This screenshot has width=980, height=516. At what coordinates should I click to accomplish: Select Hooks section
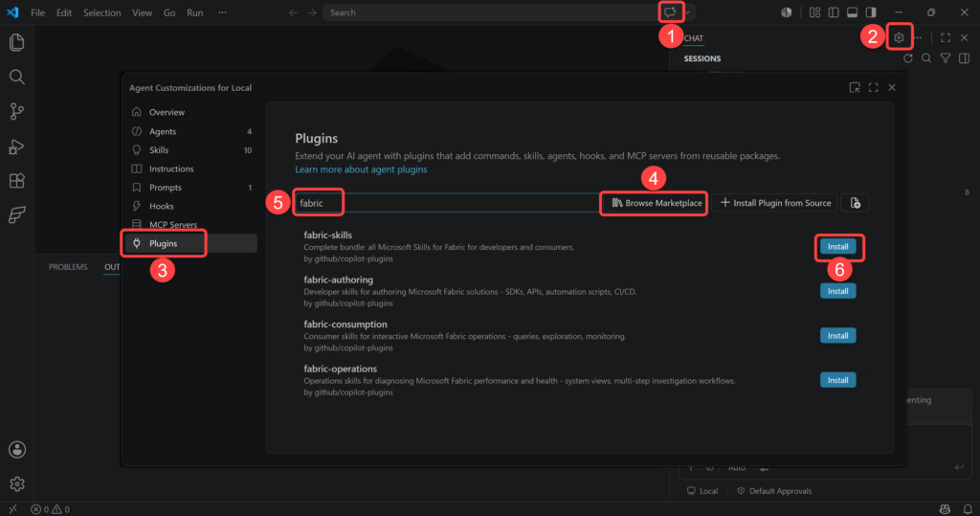tap(190, 206)
